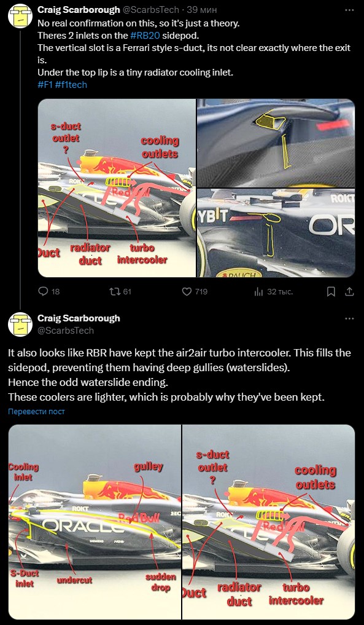Share the first tweet via share icon
Screen dimensions: 364x625
tap(349, 292)
